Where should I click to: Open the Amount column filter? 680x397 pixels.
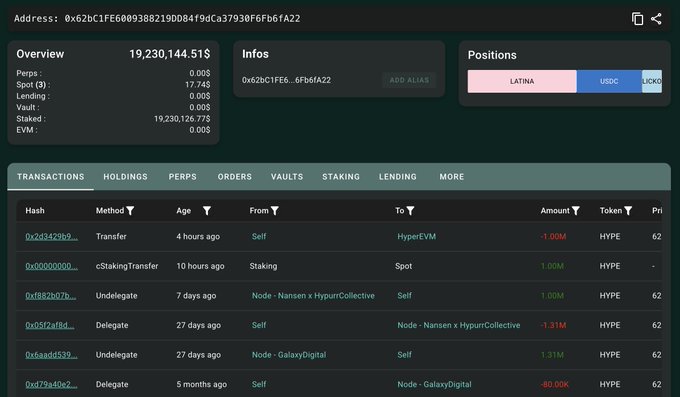pos(575,211)
